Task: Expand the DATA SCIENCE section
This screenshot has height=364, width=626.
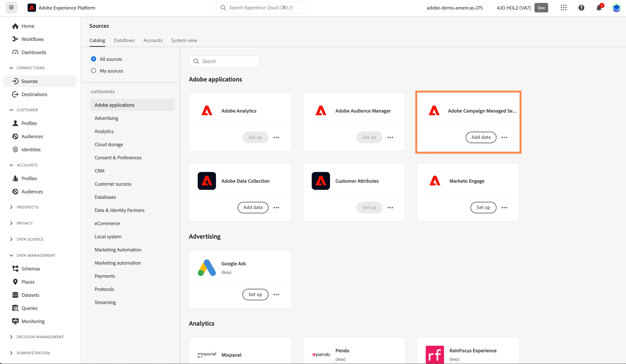Action: pyautogui.click(x=11, y=239)
